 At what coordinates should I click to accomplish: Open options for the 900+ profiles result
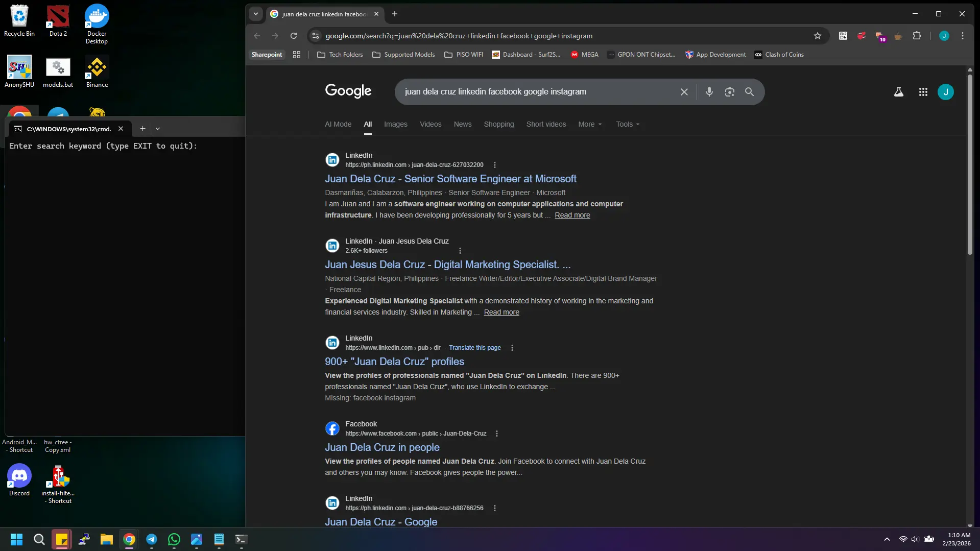click(512, 348)
